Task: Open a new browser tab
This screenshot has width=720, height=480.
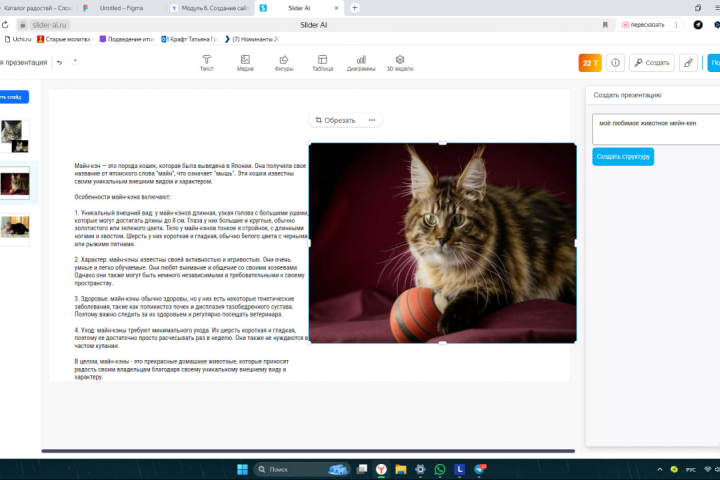Action: (354, 8)
